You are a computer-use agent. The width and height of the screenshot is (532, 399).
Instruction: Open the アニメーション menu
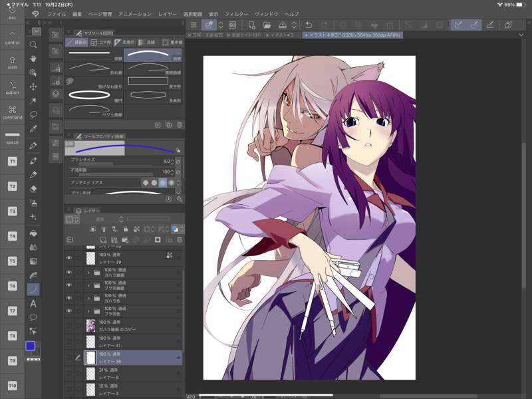pyautogui.click(x=135, y=14)
